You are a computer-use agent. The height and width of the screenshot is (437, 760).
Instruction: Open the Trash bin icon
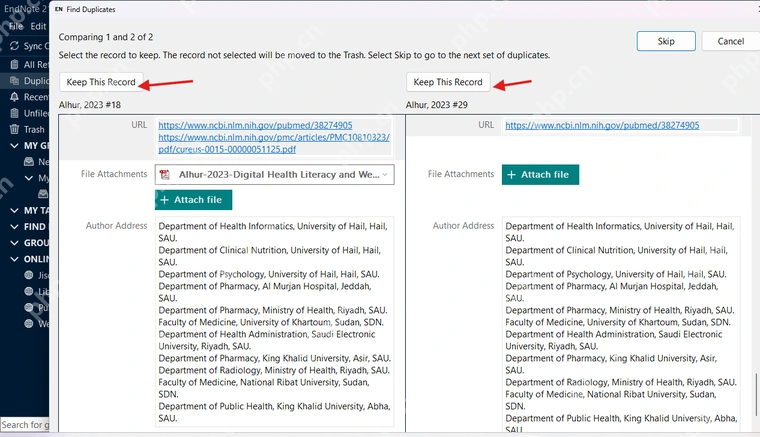tap(15, 129)
